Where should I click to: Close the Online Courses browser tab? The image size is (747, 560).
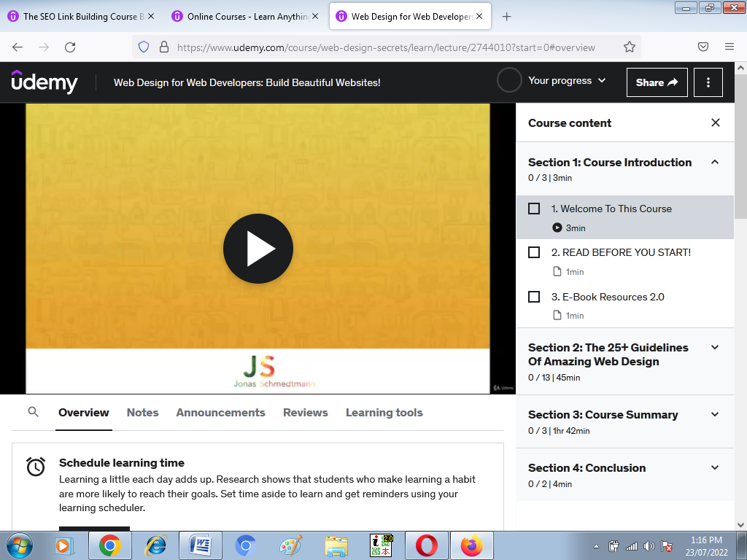315,16
